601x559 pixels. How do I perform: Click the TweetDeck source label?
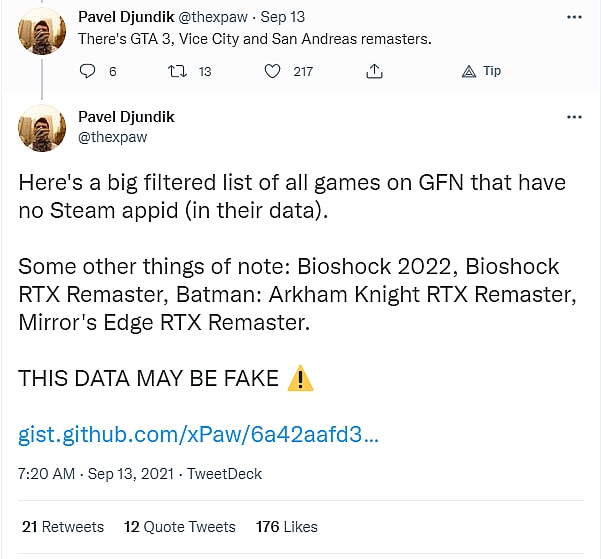[x=225, y=473]
